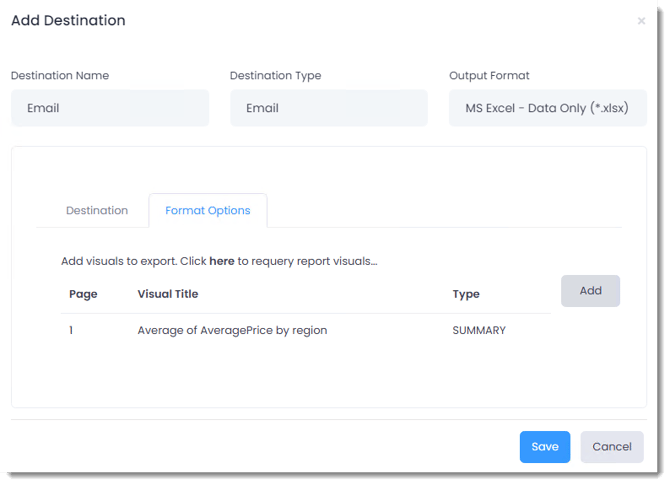Open the Destination Type Email field
Viewport: 670px width, 485px height.
click(328, 108)
